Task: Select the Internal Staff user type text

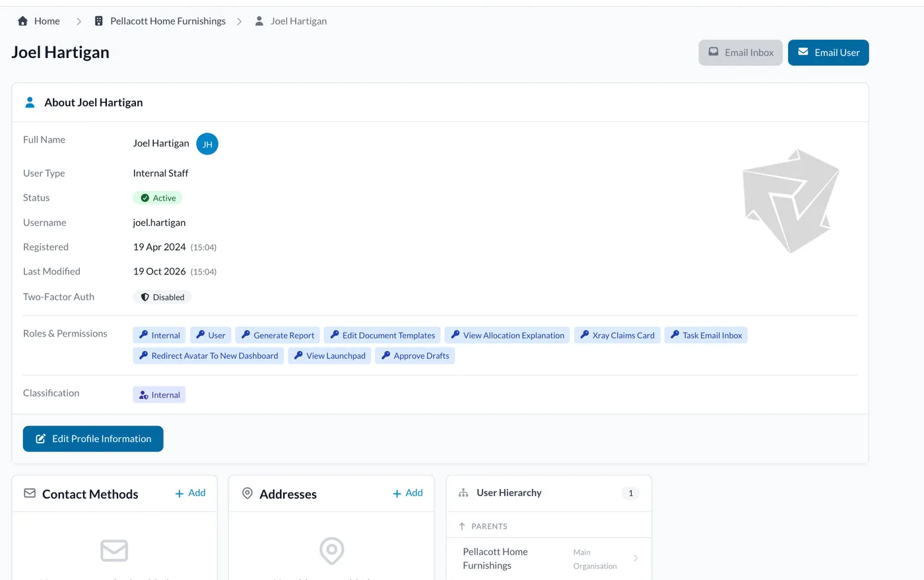Action: (160, 173)
